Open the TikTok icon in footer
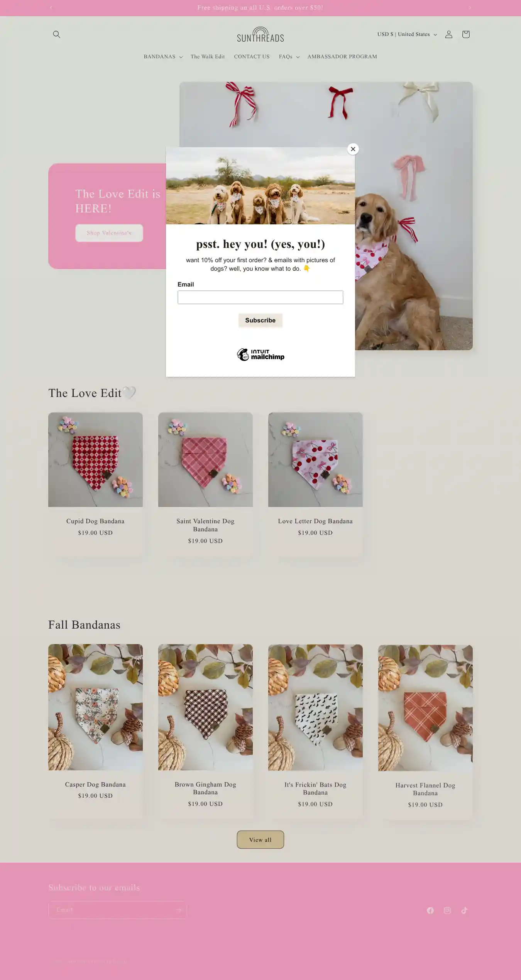Viewport: 521px width, 980px height. (464, 910)
